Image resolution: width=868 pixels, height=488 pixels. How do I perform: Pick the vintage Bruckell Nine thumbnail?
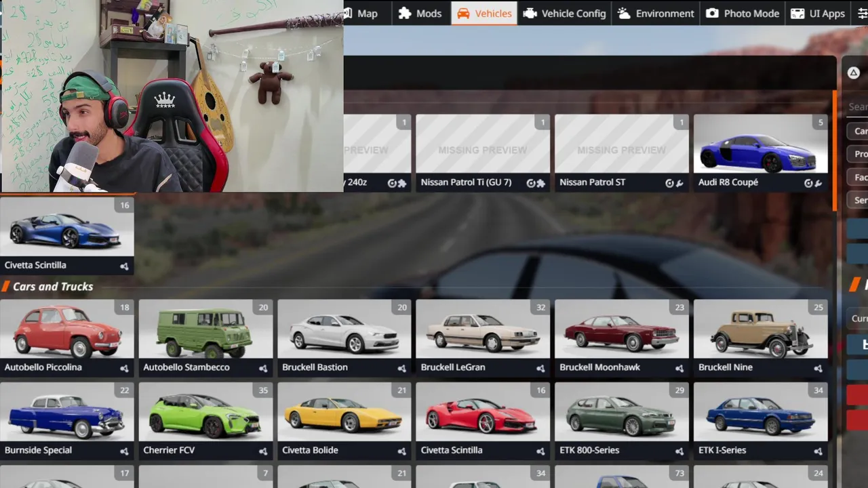(x=760, y=329)
